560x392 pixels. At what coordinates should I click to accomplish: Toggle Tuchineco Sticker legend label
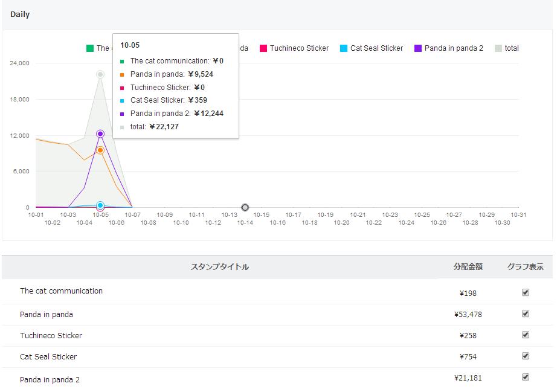tap(299, 48)
